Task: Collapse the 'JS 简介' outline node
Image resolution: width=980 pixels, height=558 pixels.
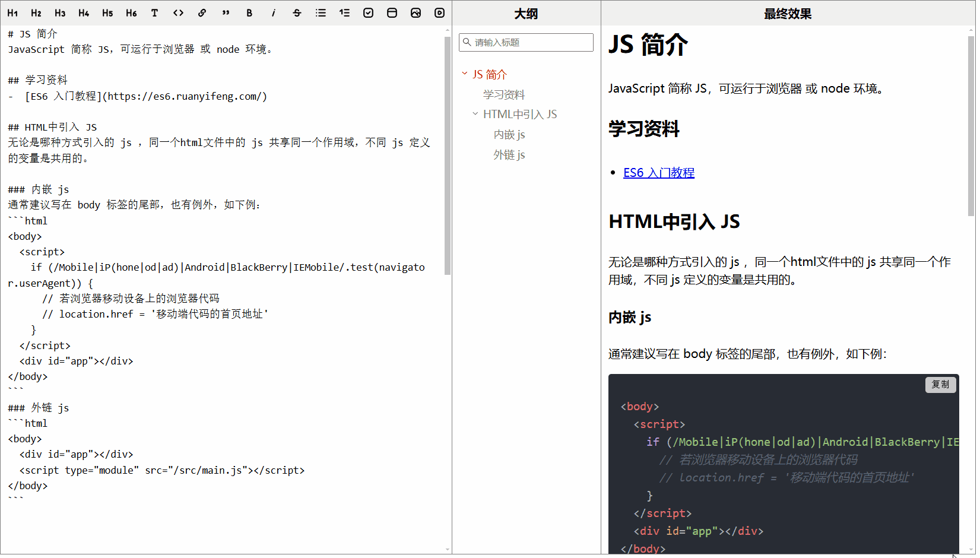Action: click(465, 74)
